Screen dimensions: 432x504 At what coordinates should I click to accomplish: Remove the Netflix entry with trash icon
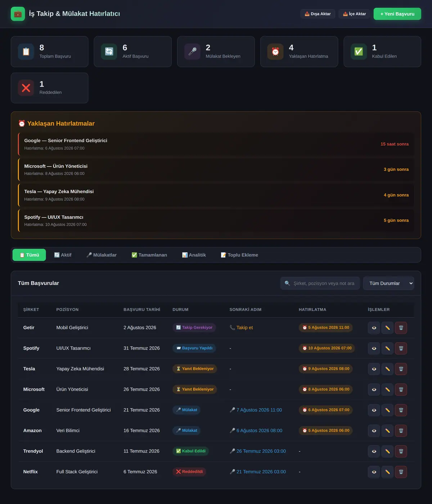point(401,472)
